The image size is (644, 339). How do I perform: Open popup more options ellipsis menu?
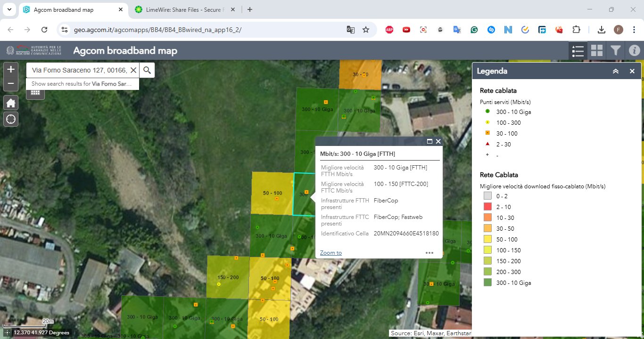tap(429, 253)
